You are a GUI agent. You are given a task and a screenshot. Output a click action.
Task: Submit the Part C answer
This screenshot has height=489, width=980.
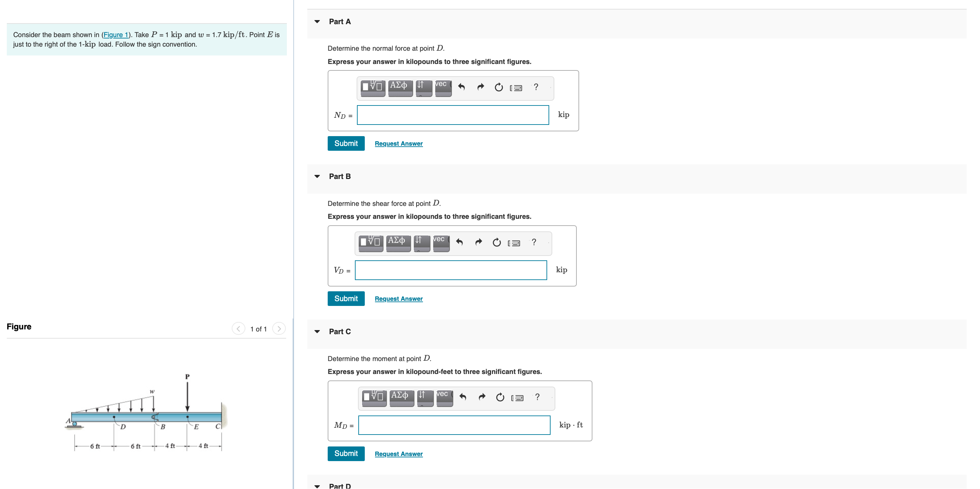pos(346,454)
